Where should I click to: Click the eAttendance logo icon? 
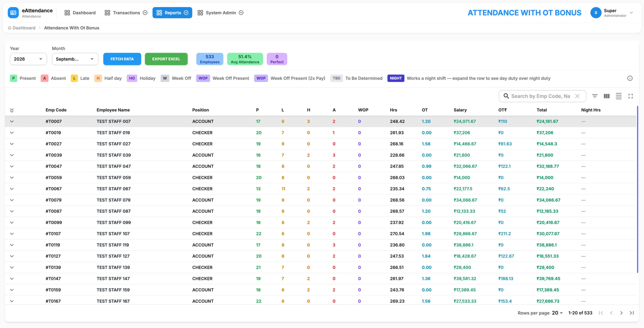[x=13, y=13]
